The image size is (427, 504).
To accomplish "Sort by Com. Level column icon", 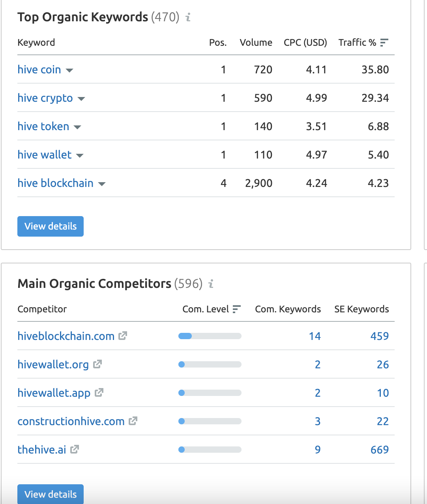I will (237, 309).
